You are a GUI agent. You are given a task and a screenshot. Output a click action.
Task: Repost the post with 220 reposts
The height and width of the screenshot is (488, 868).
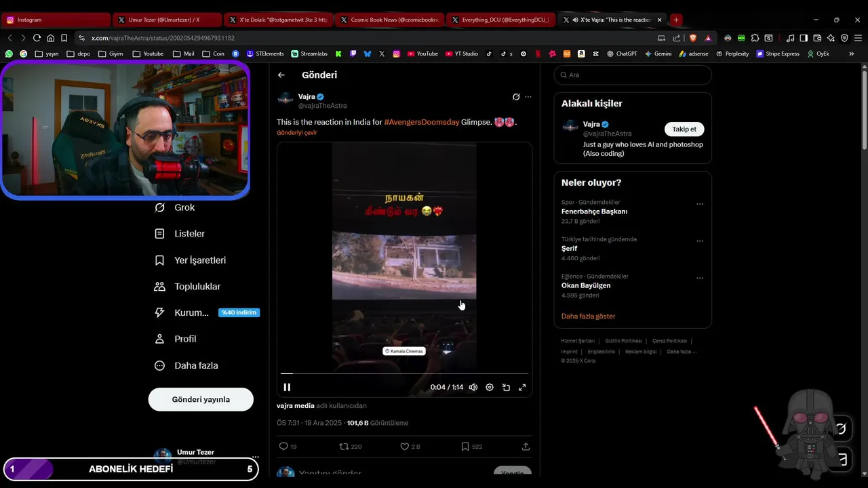(x=350, y=447)
